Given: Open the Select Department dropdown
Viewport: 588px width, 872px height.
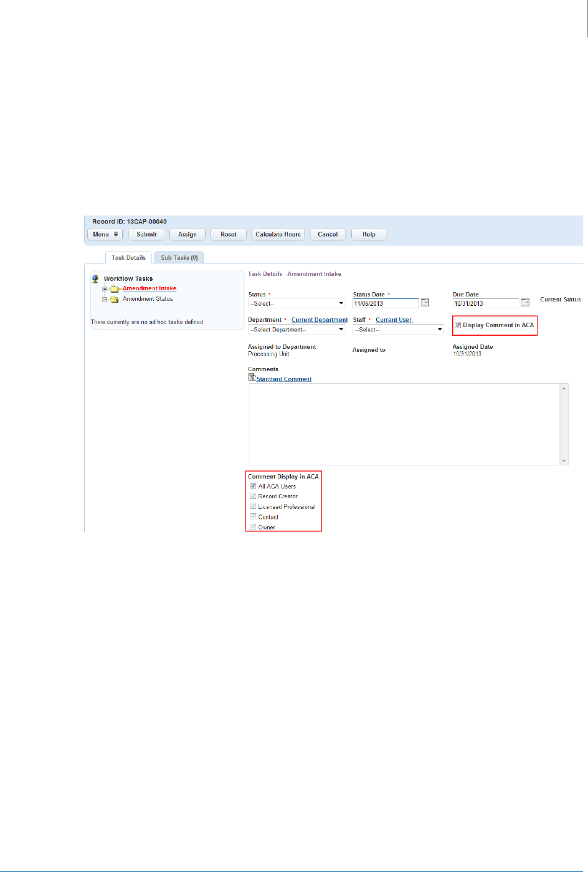Looking at the screenshot, I should coord(296,329).
